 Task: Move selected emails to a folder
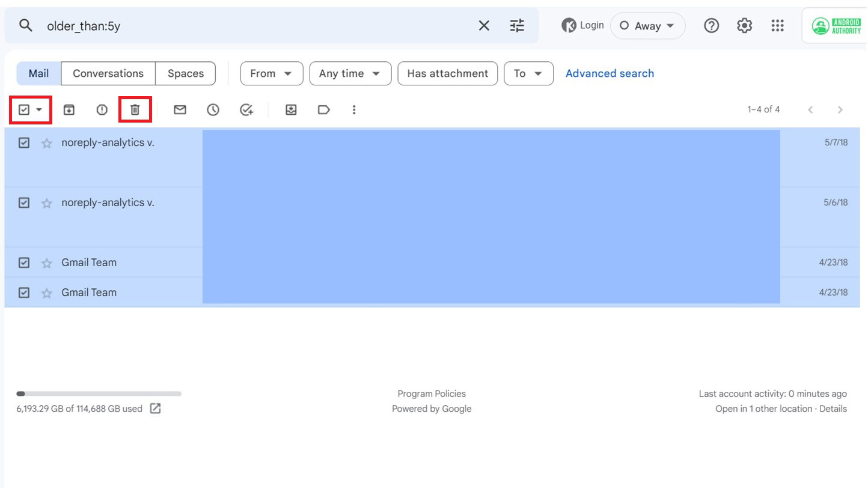point(291,109)
